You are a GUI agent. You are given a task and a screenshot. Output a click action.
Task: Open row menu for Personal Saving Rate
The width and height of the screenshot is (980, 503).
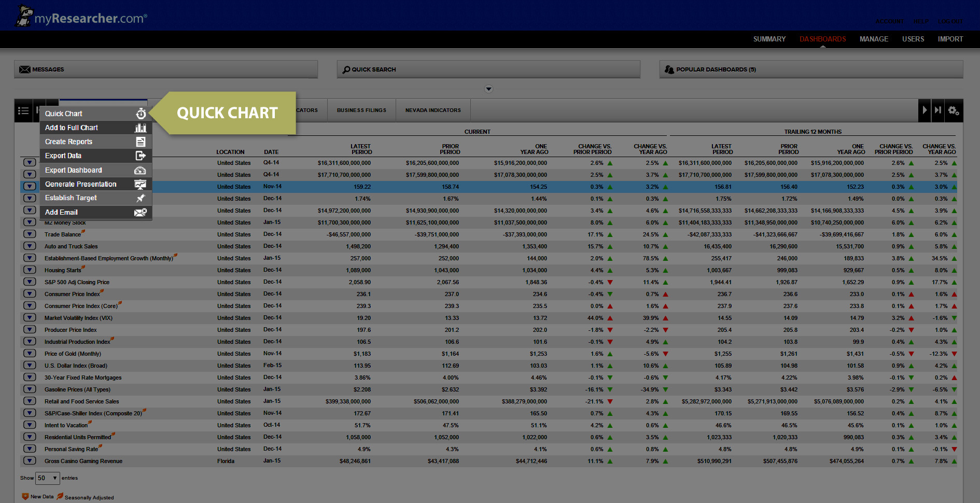(30, 449)
